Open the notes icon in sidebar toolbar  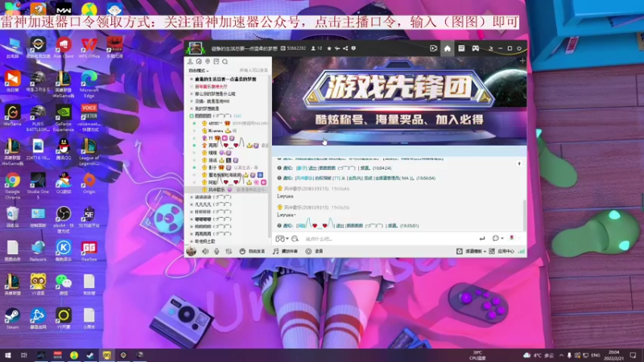click(216, 62)
